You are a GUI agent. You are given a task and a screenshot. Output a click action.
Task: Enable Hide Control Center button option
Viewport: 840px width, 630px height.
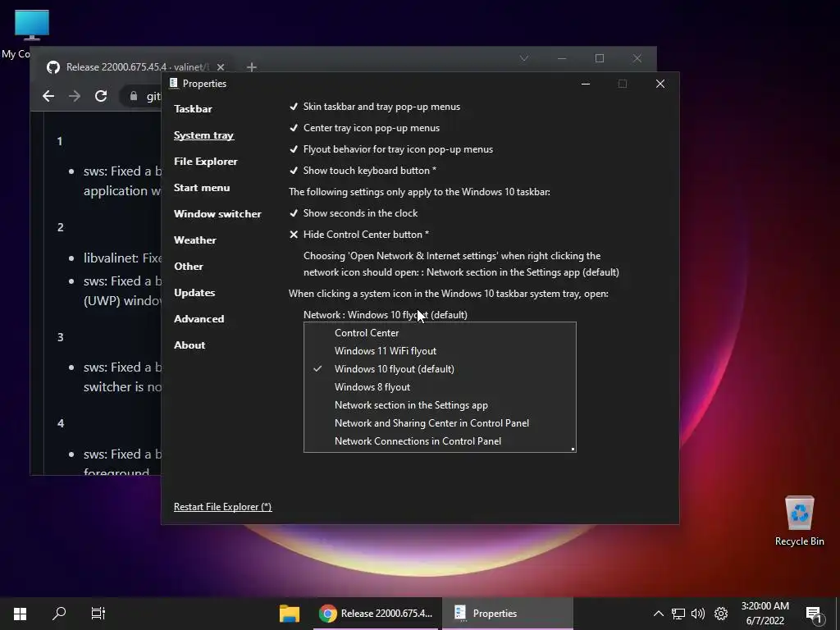tap(359, 235)
